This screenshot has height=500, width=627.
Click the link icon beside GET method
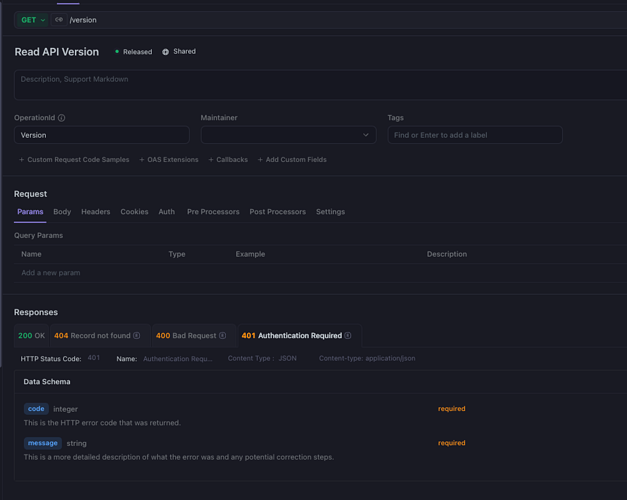pos(59,20)
